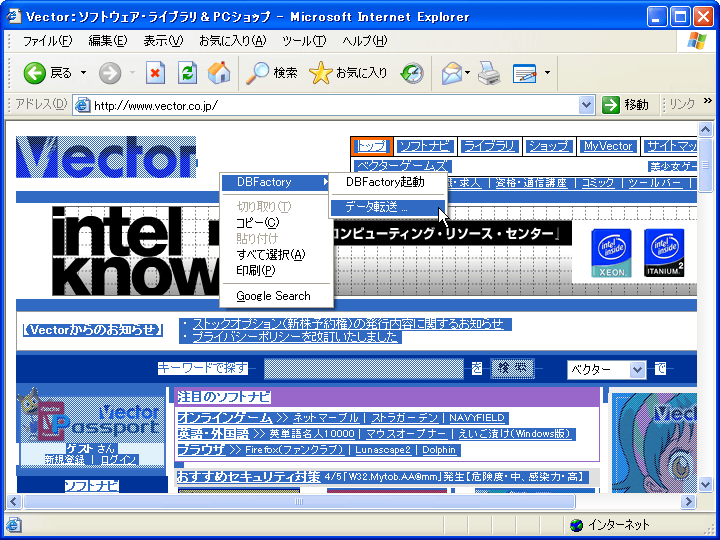This screenshot has height=540, width=720.
Task: Select すべて選択(A) in the context menu
Action: 276,254
